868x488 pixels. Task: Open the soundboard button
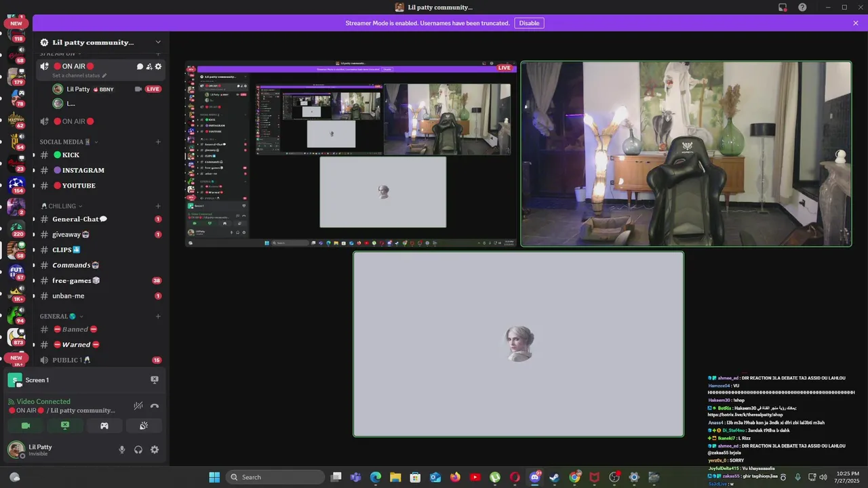[144, 426]
